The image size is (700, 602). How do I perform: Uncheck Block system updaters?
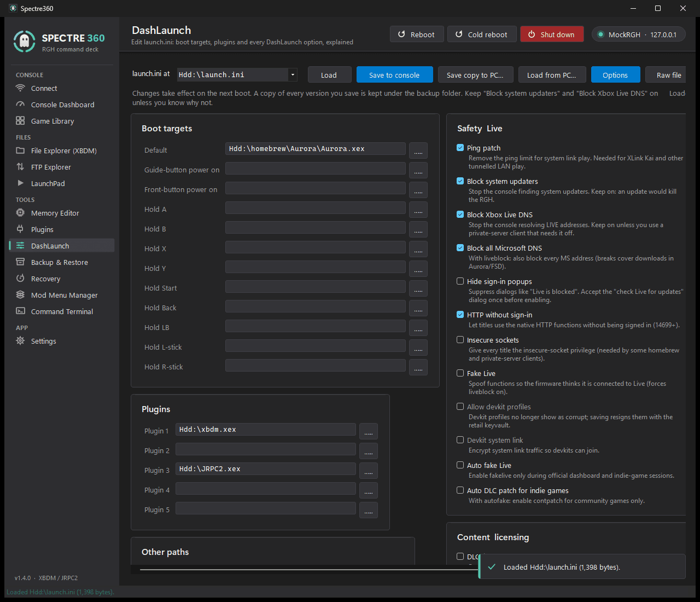click(460, 181)
